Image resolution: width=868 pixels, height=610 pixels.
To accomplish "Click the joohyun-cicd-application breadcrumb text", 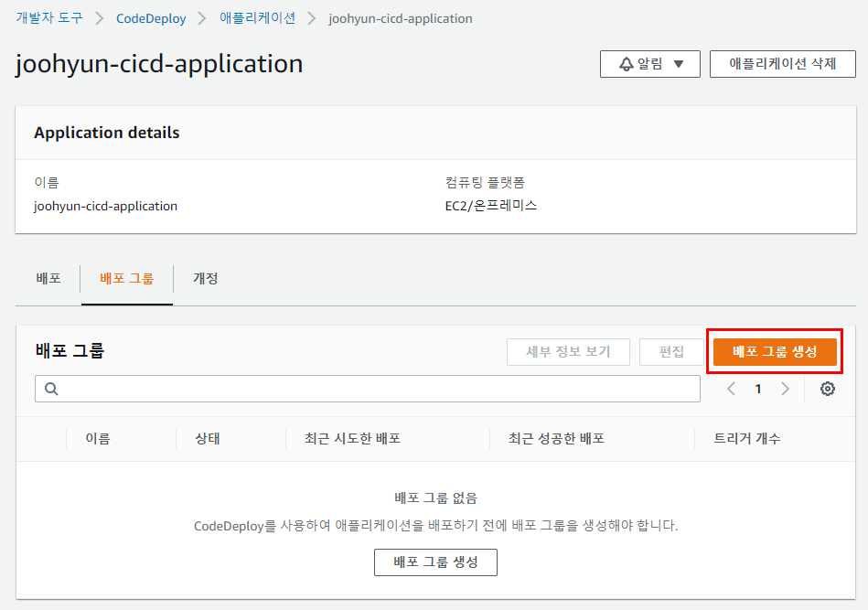I will click(x=401, y=18).
